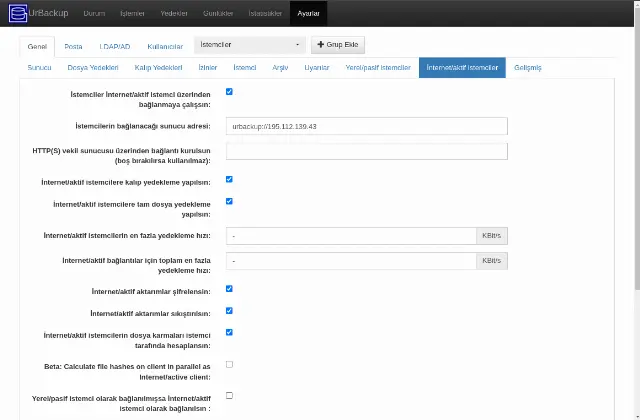640x420 pixels.
Task: Click toplam en fazla yedekleme hızı field
Action: (x=351, y=261)
